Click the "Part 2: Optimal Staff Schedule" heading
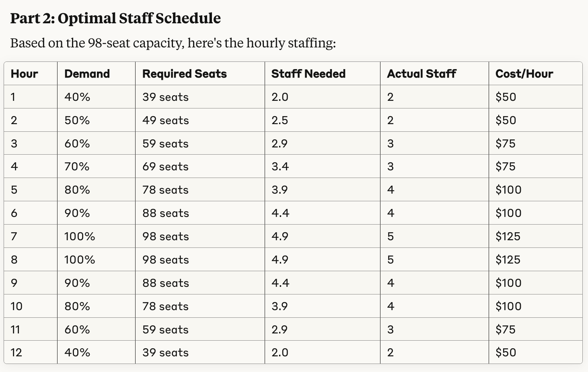This screenshot has height=372, width=588. (115, 18)
